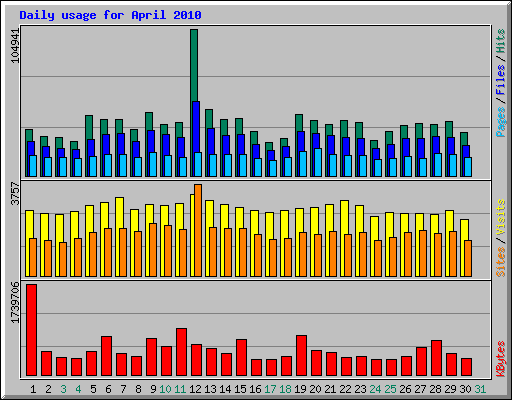Screen dimensions: 512x400
Task: Select day number 28 on the x-axis
Action: coord(435,389)
